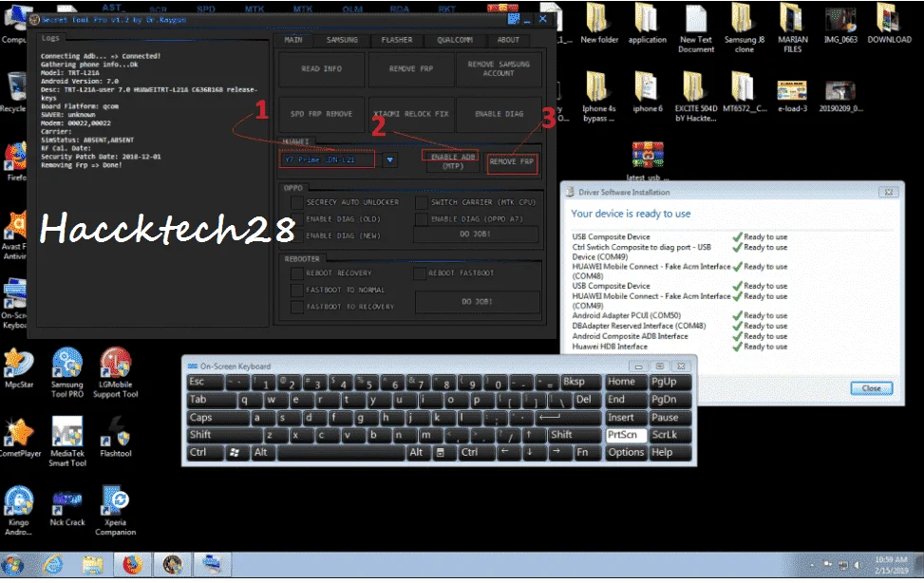
Task: Toggle ENABLE DIAG (NEW) checkbox
Action: pos(297,235)
